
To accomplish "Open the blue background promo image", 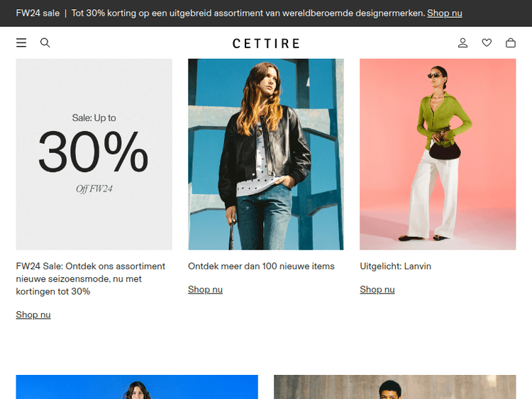I will [137, 387].
